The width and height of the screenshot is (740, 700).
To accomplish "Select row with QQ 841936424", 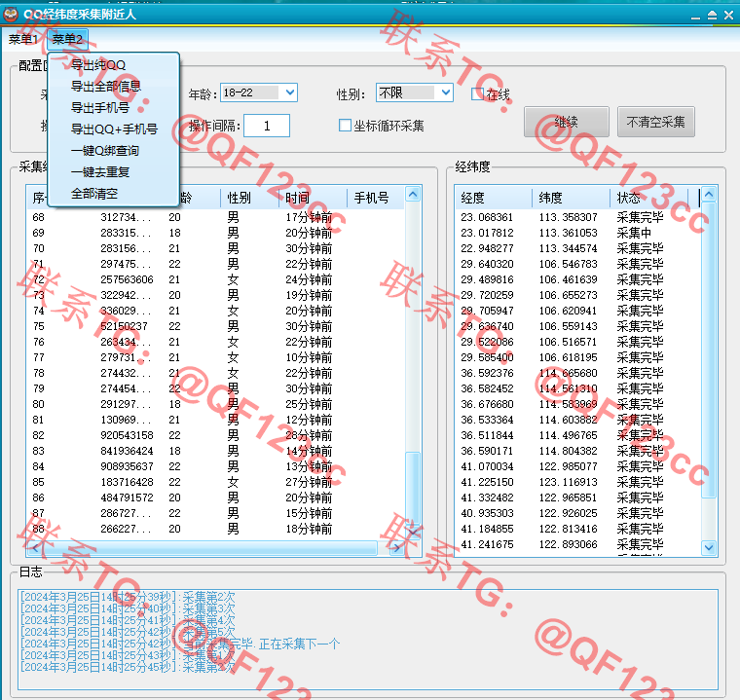I will click(216, 451).
